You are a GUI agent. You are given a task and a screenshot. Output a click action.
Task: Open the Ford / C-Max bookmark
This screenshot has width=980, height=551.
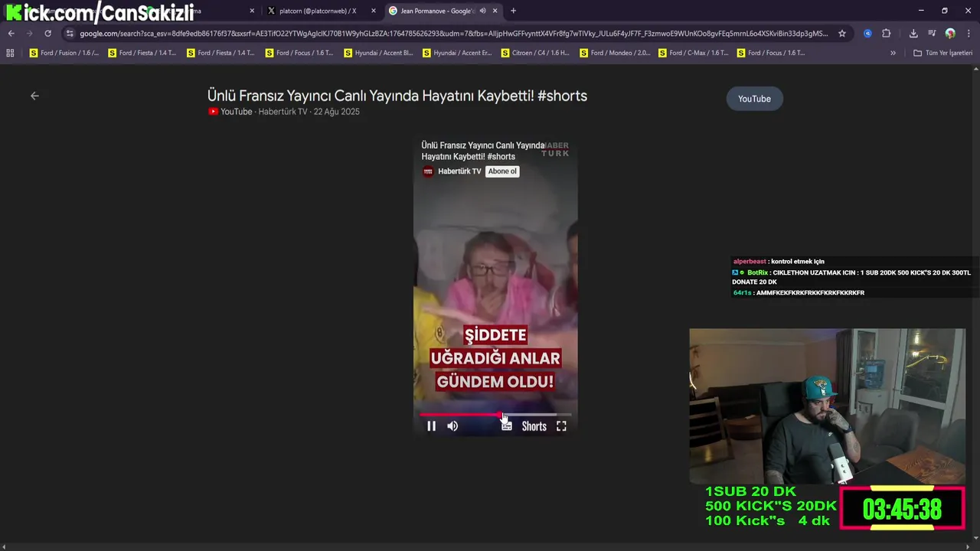(x=693, y=53)
